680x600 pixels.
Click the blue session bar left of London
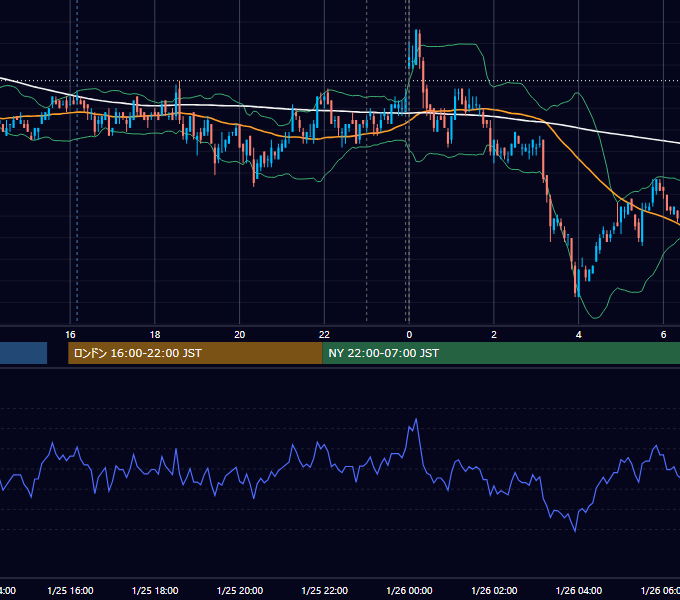[x=23, y=353]
